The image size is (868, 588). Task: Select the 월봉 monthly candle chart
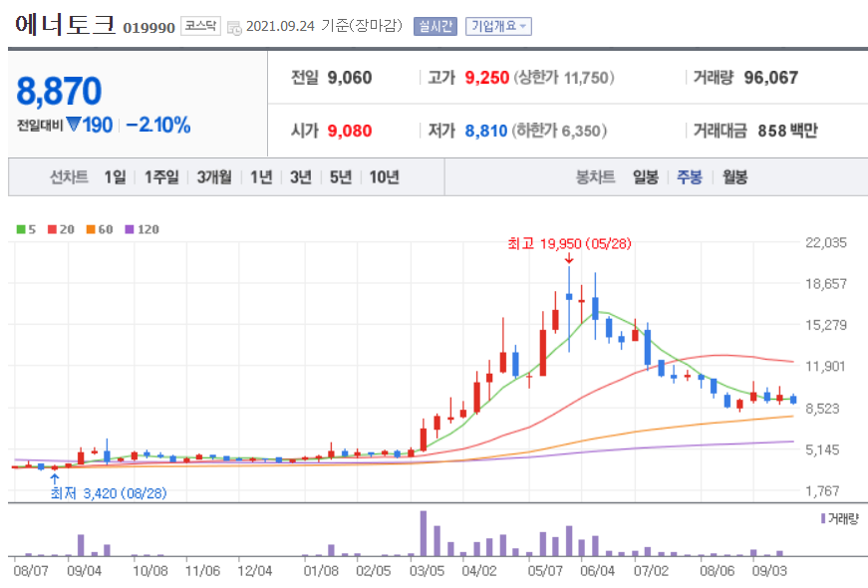734,177
